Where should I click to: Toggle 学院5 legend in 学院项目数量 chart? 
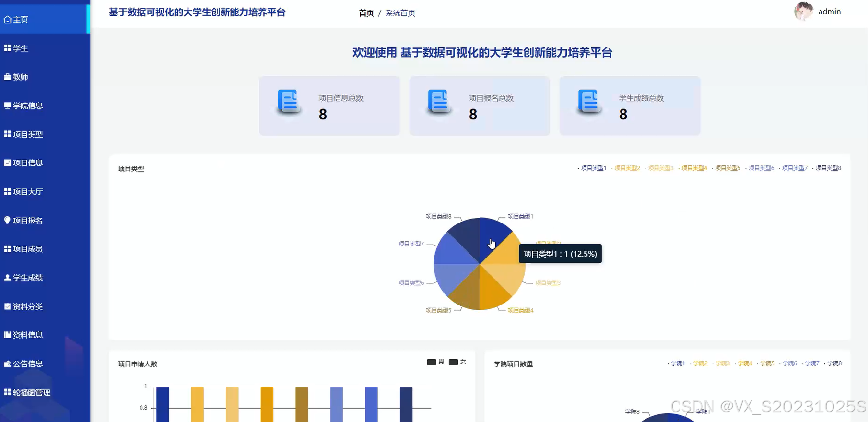click(x=766, y=363)
